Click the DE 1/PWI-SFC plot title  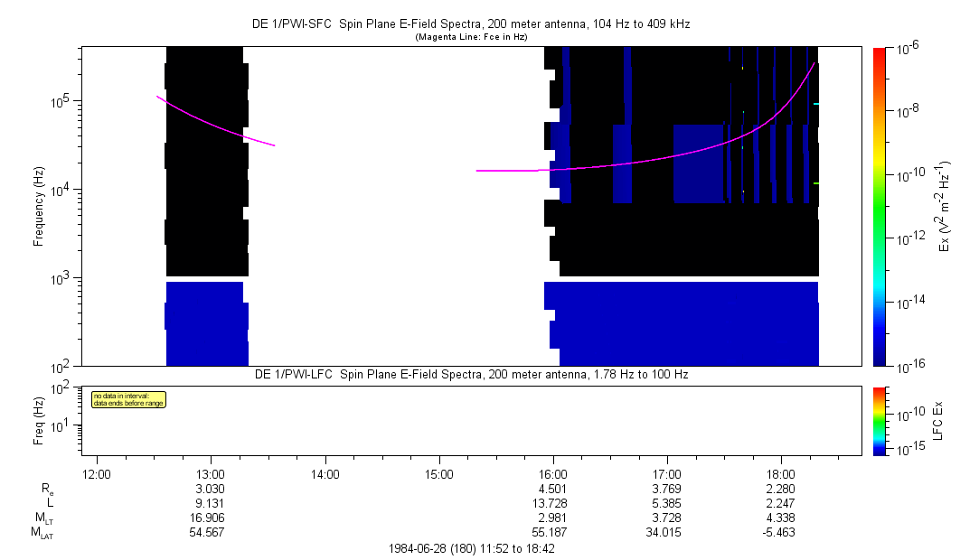[470, 23]
